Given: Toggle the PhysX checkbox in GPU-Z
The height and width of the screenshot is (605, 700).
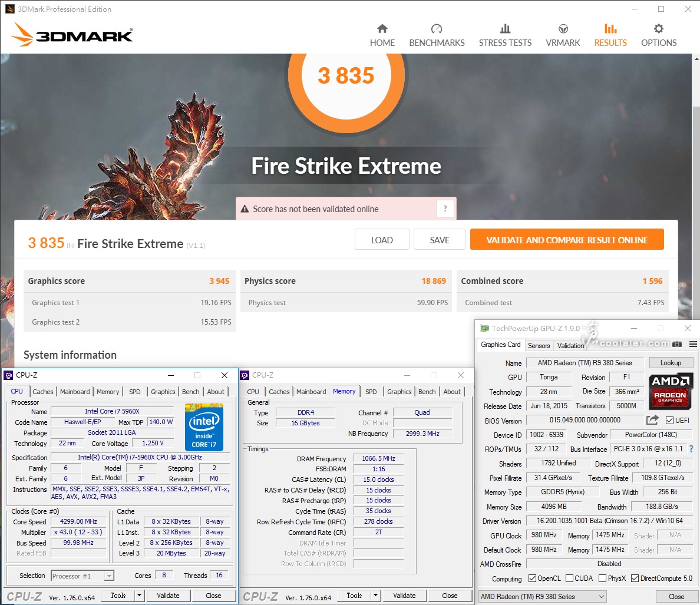Looking at the screenshot, I should [602, 578].
